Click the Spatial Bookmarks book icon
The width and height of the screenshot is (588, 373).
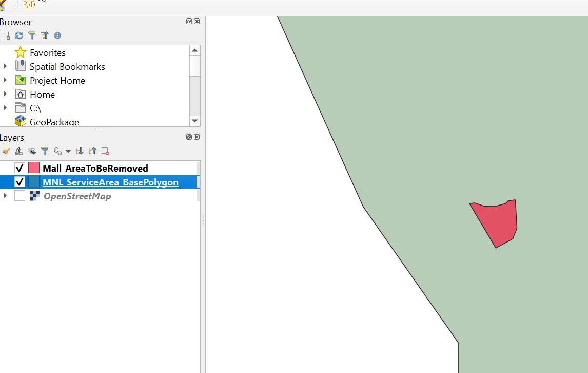coord(20,66)
